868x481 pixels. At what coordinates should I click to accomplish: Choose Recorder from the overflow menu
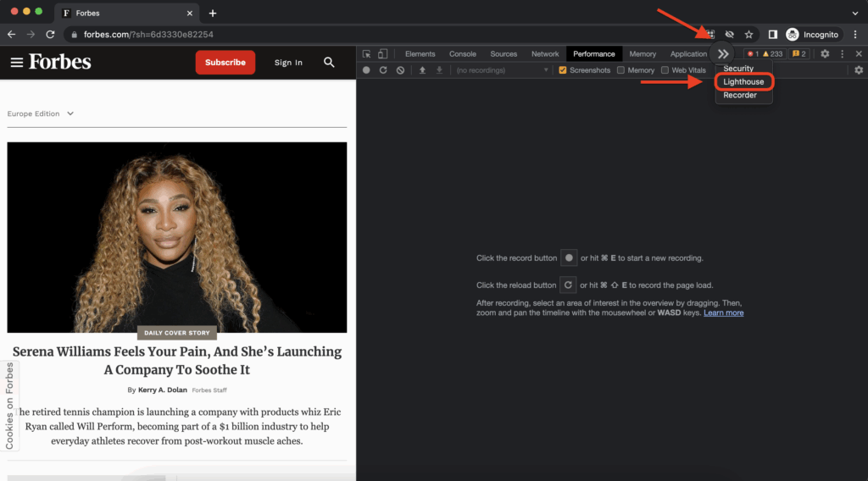tap(739, 95)
